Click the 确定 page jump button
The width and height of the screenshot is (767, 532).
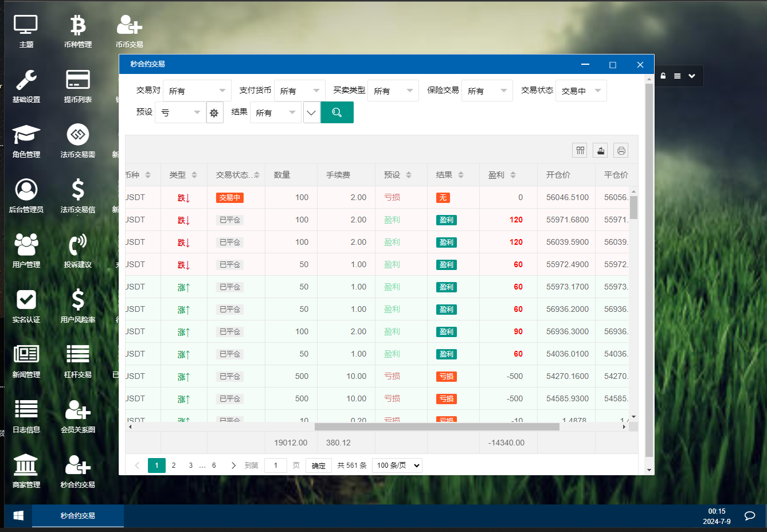coord(318,465)
